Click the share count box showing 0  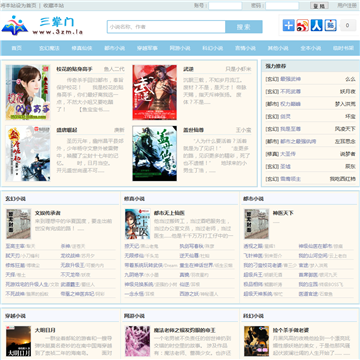pyautogui.click(x=348, y=25)
